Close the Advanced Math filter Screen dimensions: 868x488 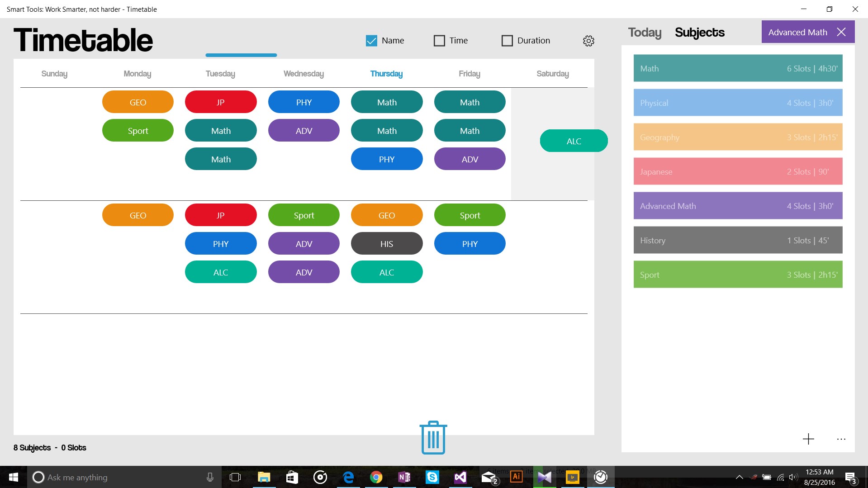(x=841, y=32)
